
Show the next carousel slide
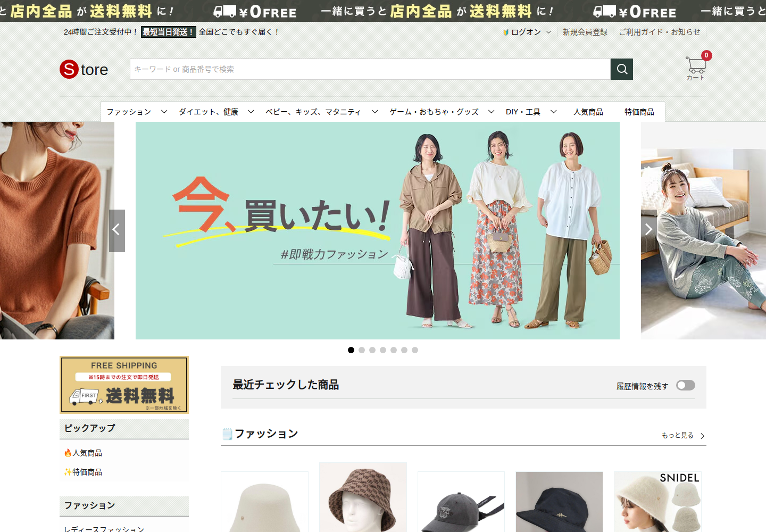coord(648,230)
